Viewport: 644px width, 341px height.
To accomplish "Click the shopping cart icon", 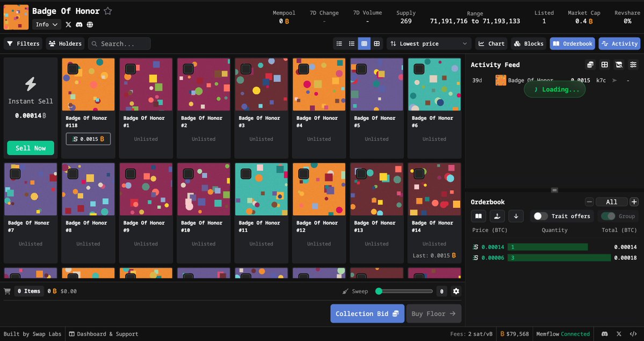I will [7, 291].
